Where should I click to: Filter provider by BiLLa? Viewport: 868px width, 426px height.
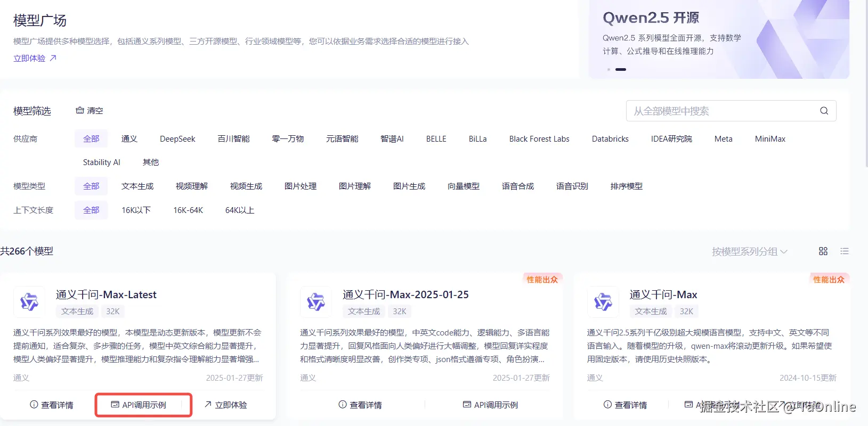pos(478,138)
